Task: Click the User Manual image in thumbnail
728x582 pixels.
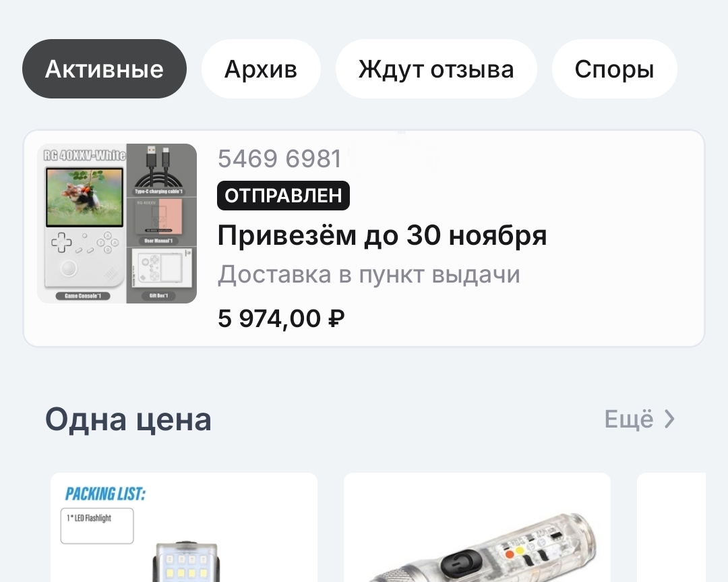Action: [x=162, y=222]
